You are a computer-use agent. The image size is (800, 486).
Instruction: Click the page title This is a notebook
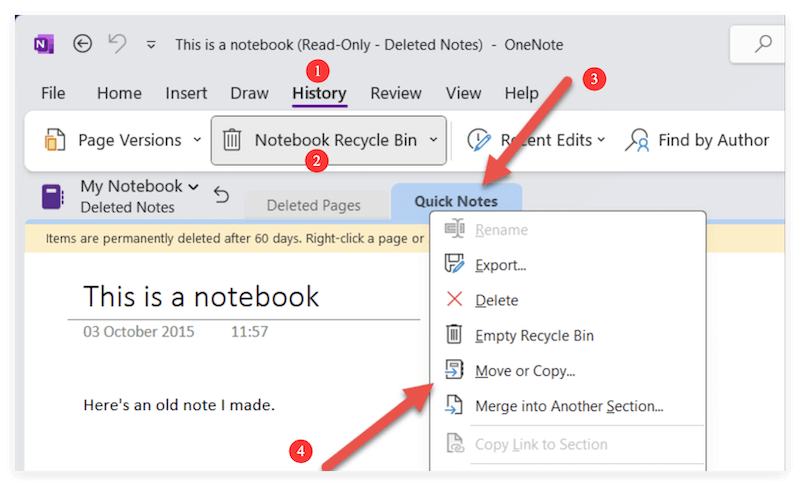click(201, 296)
